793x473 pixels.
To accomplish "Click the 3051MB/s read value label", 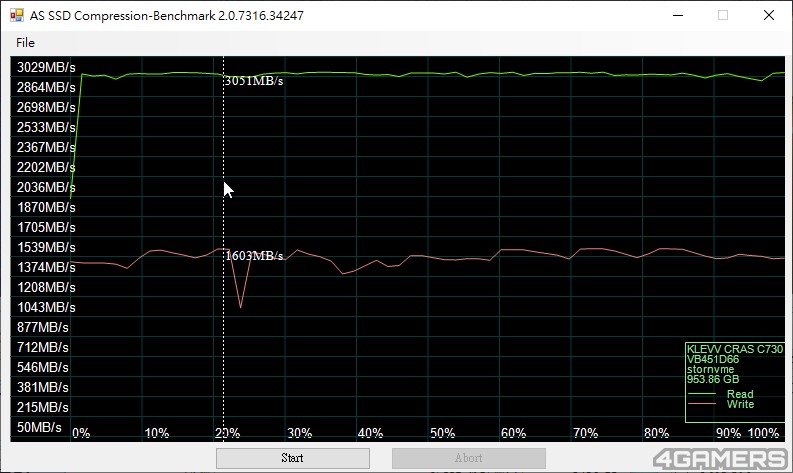I will pyautogui.click(x=254, y=81).
